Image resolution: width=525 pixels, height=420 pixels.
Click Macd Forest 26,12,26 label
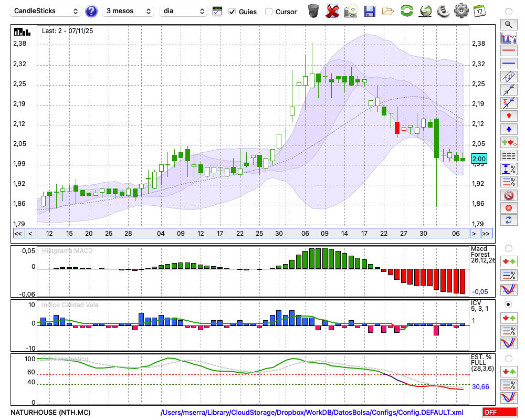(x=483, y=255)
